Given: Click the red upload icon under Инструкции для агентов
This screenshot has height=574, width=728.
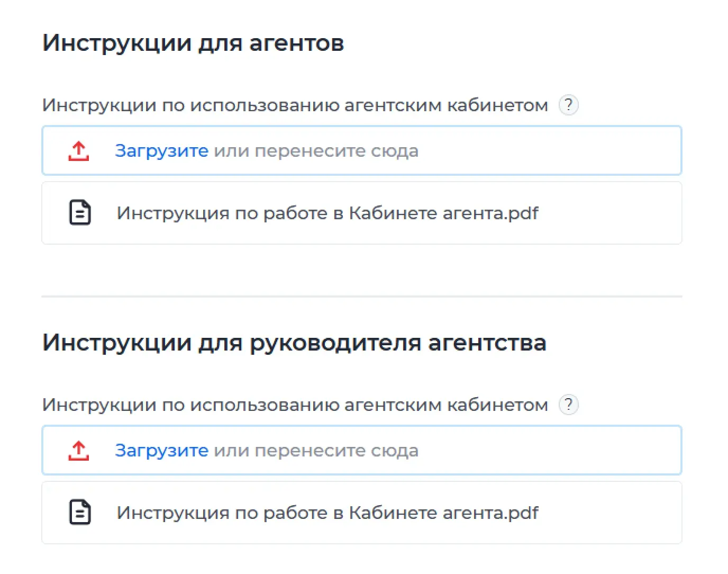Looking at the screenshot, I should click(x=79, y=151).
